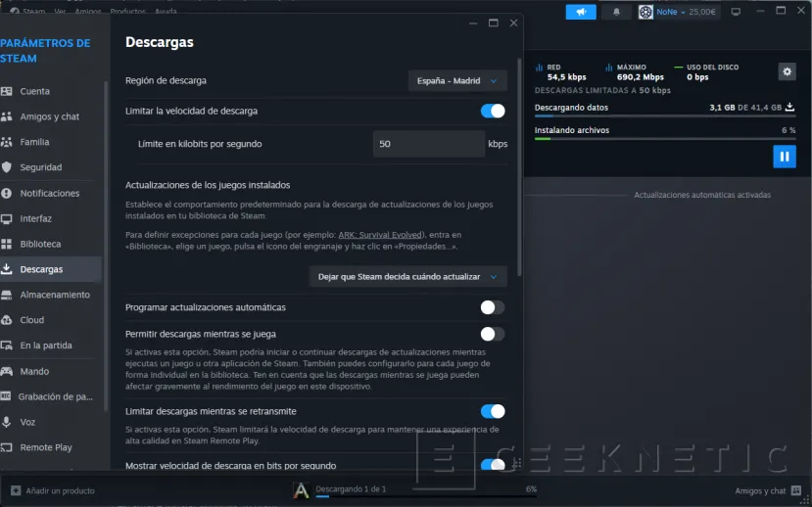This screenshot has width=812, height=507.
Task: Click the Seguridad shield icon
Action: 6,167
